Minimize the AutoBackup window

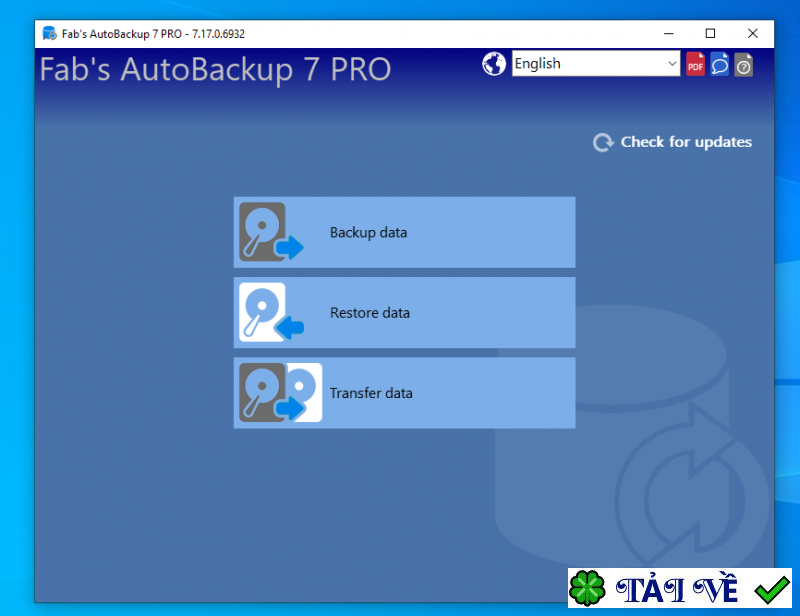tap(668, 34)
